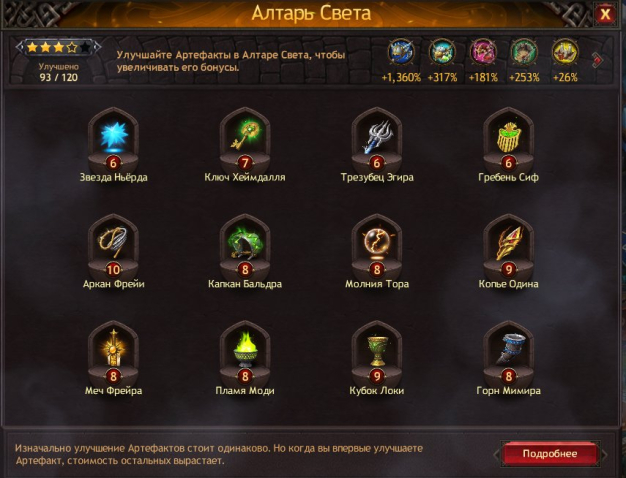This screenshot has width=626, height=478.
Task: Open the Аркан Фрейи artifact
Action: [113, 246]
